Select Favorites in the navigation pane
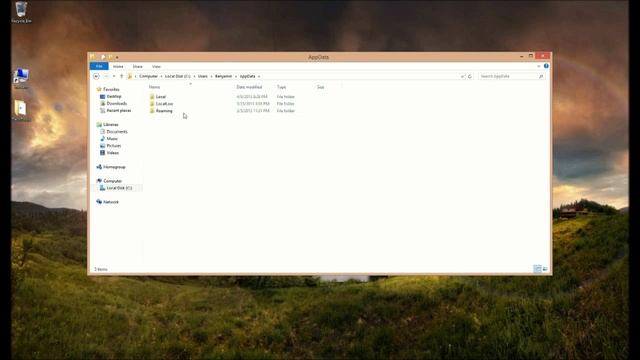The image size is (640, 360). tap(111, 89)
